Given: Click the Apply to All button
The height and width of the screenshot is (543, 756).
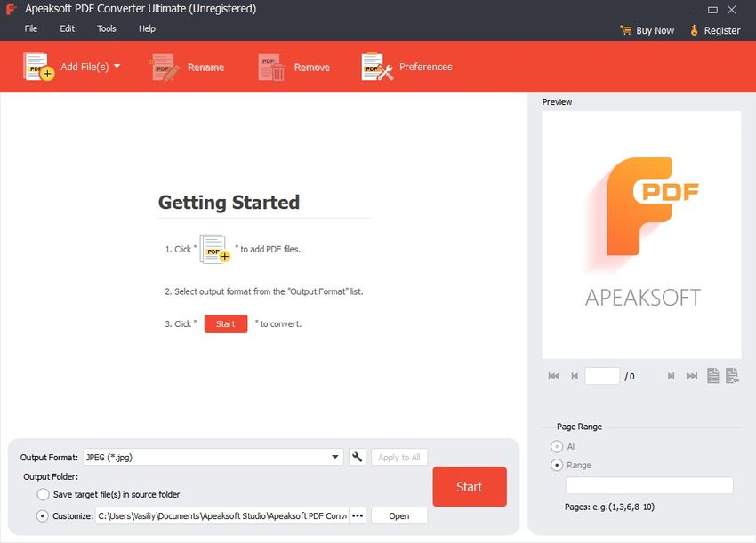Looking at the screenshot, I should (399, 457).
